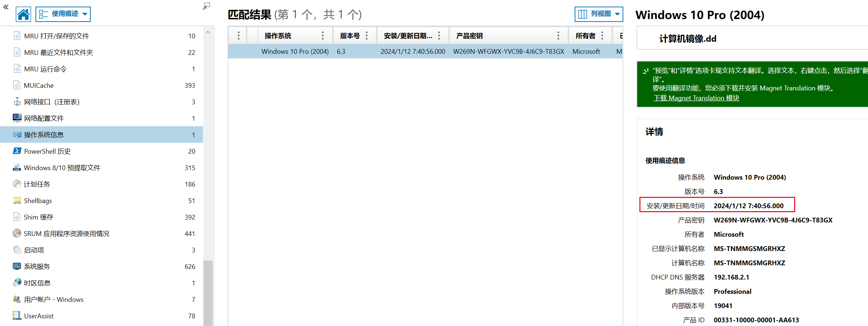
Task: Click install date cell 2024/1/12 7:40:56.000
Action: pos(413,52)
